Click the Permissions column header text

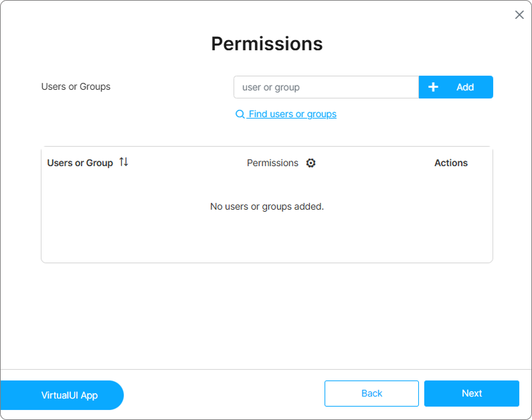click(272, 163)
